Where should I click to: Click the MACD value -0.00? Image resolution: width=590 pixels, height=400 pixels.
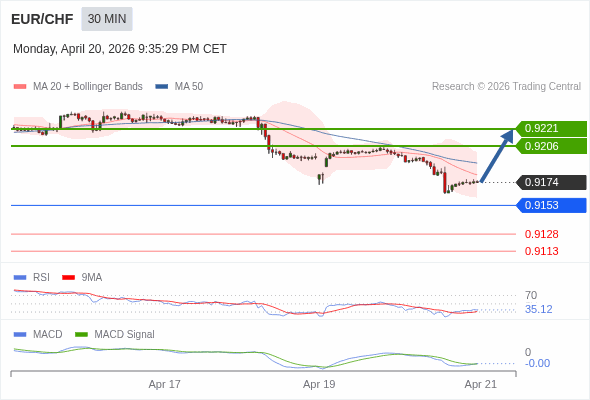(x=537, y=363)
